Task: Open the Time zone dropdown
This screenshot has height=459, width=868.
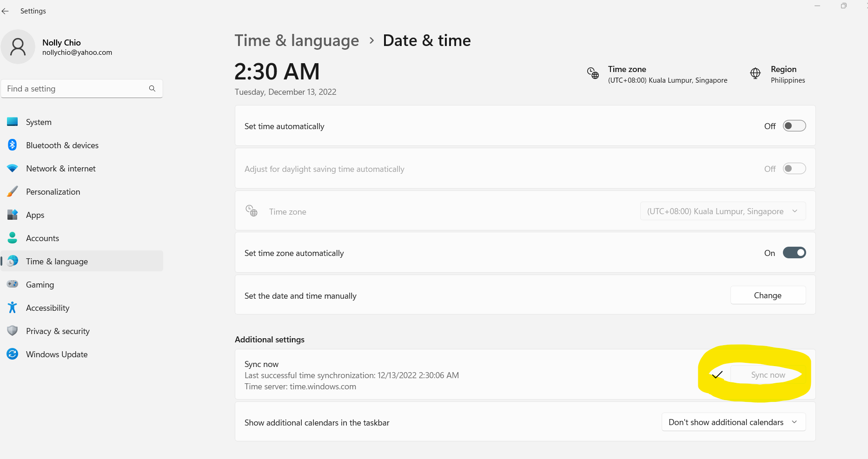Action: coord(722,211)
